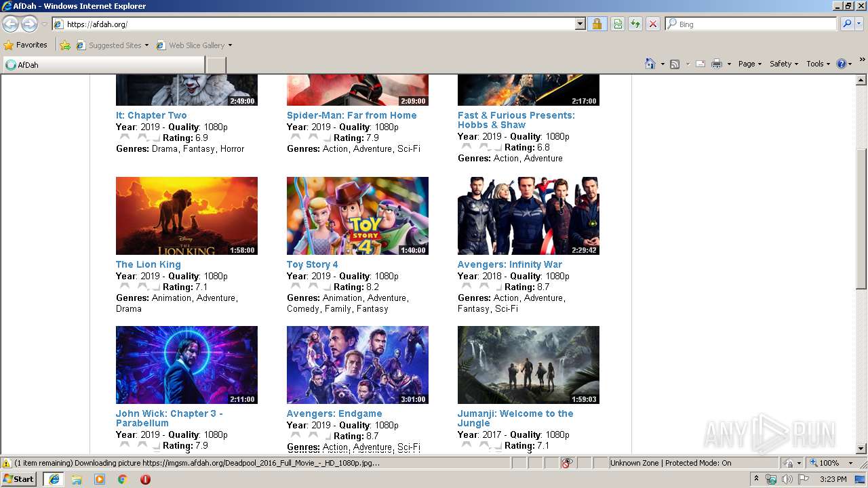This screenshot has width=868, height=488.
Task: Open Windows Explorer folder taskbar icon
Action: pos(77,479)
